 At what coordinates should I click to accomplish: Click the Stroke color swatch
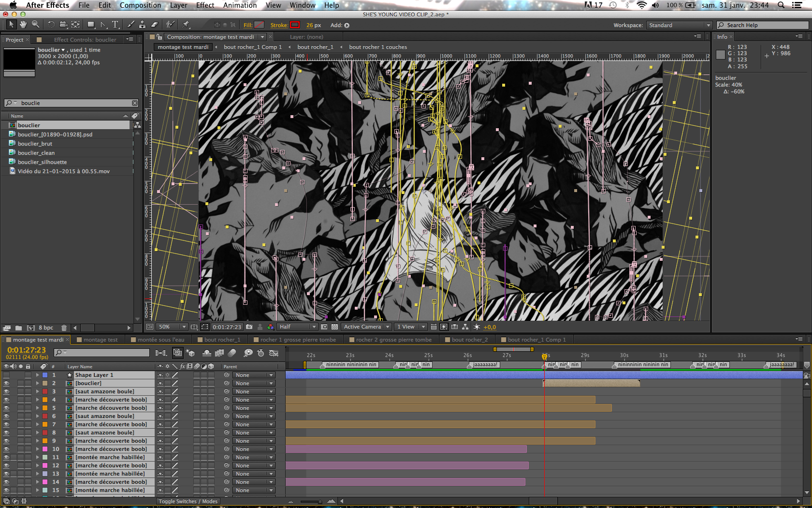[295, 25]
